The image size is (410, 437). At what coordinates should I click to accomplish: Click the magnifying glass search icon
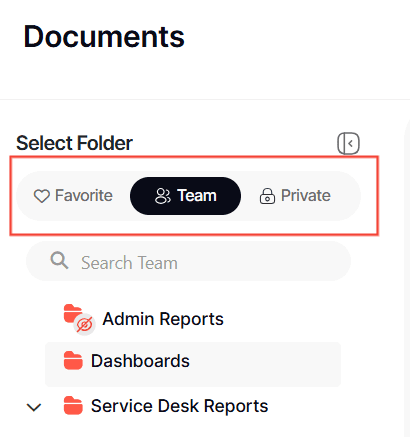(x=59, y=260)
